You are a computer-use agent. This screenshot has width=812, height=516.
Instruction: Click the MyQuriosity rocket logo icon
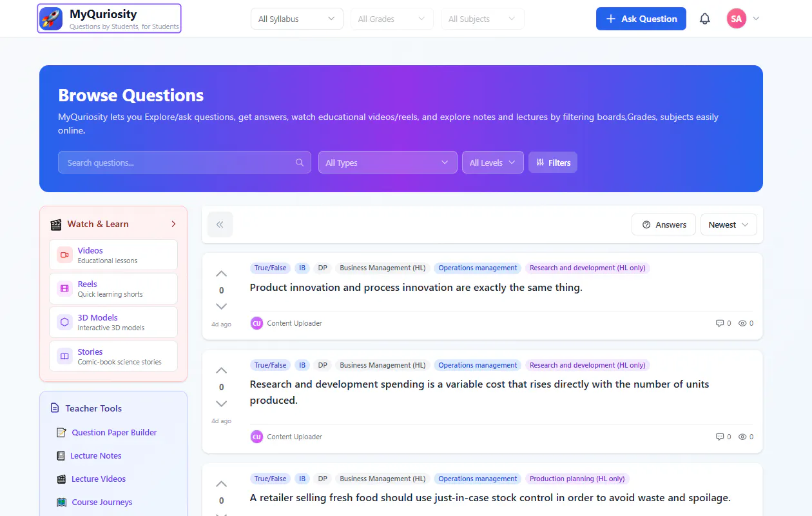[52, 18]
